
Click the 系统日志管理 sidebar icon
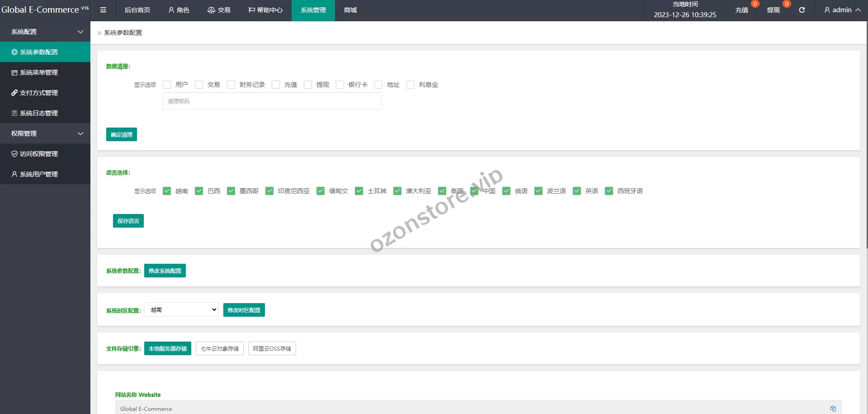[x=14, y=113]
